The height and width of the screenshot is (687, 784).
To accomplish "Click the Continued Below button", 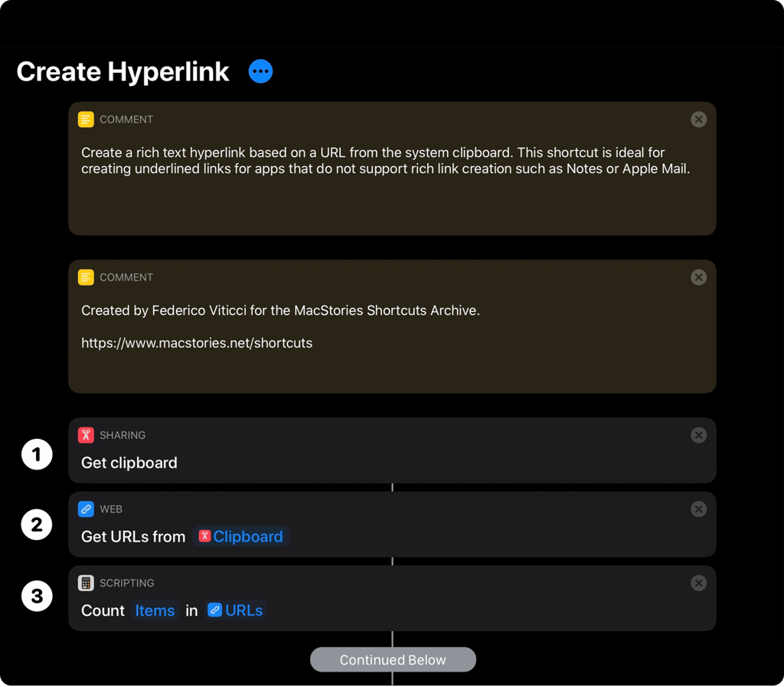I will (x=393, y=660).
